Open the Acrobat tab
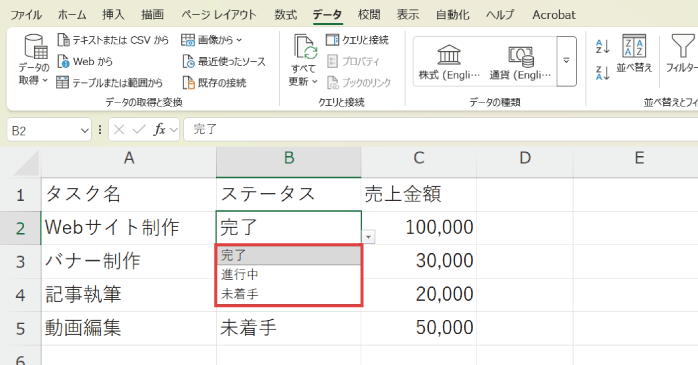 pyautogui.click(x=554, y=15)
